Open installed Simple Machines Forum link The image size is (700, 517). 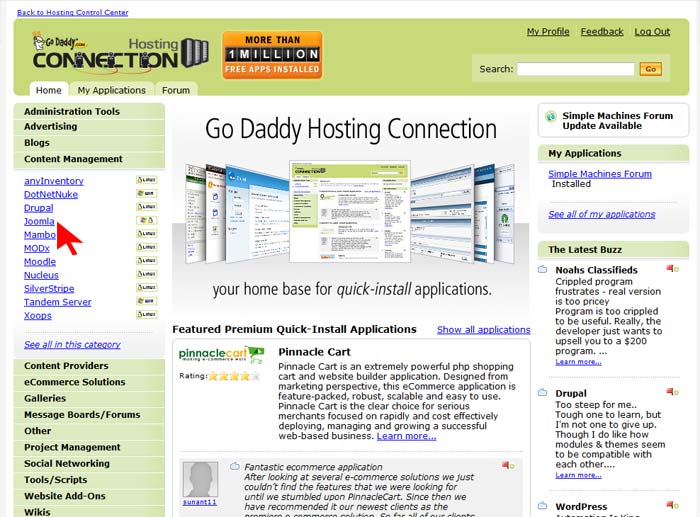[x=600, y=174]
